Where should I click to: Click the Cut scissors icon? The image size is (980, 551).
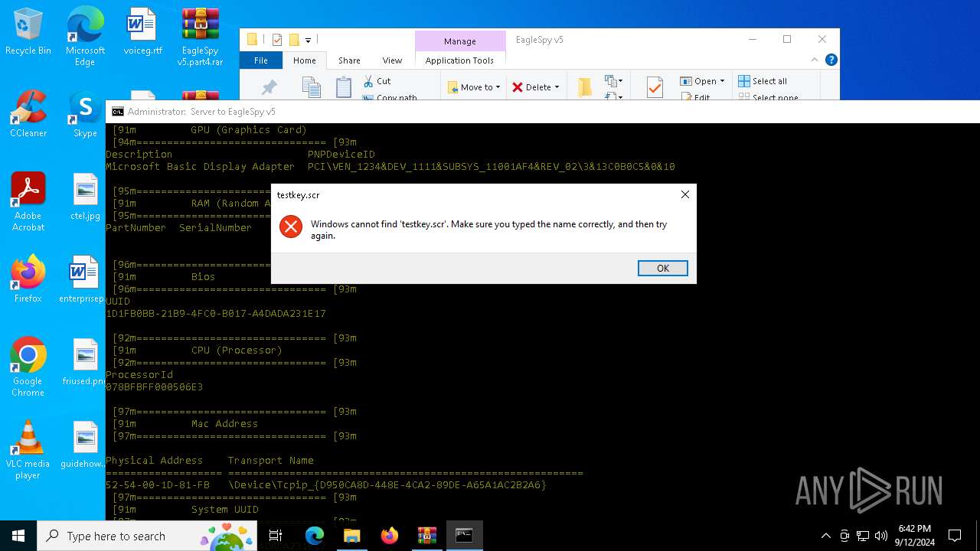point(368,81)
